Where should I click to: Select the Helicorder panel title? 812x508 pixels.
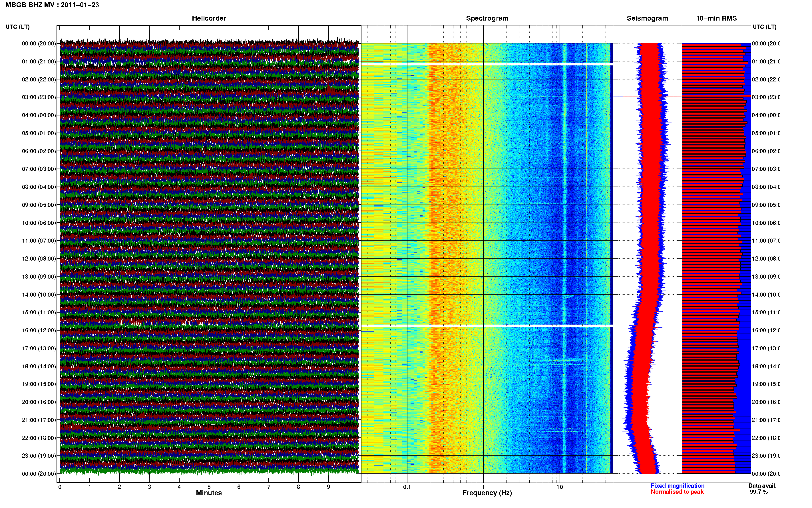click(209, 18)
